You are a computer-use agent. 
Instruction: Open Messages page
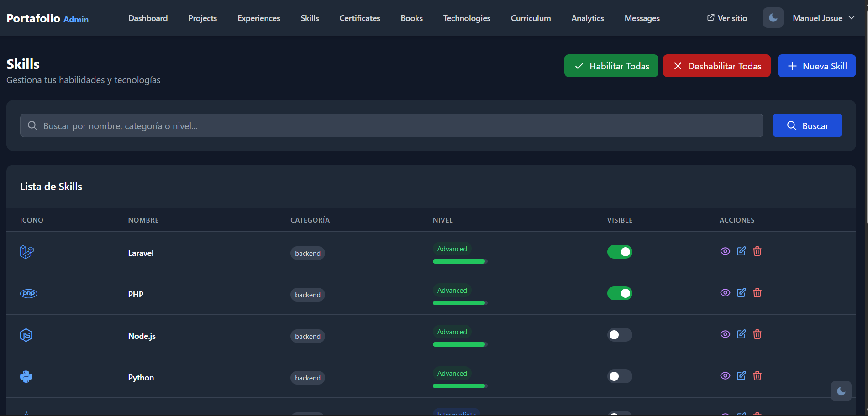642,18
